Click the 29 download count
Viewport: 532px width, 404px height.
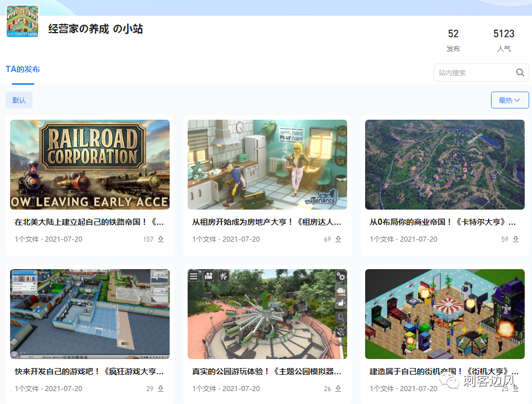(x=150, y=389)
